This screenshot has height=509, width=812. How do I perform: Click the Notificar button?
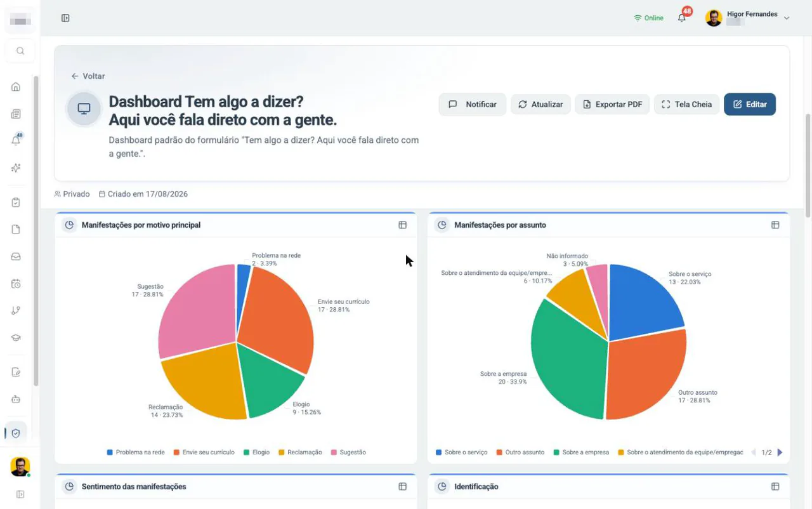[x=472, y=104]
